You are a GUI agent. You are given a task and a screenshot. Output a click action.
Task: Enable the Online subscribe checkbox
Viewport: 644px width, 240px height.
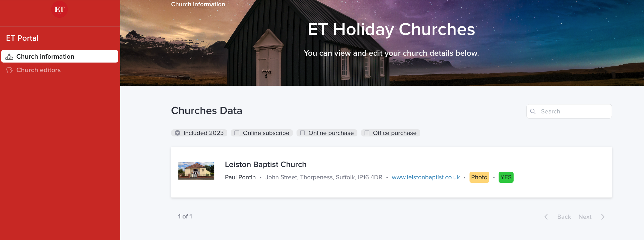[237, 133]
